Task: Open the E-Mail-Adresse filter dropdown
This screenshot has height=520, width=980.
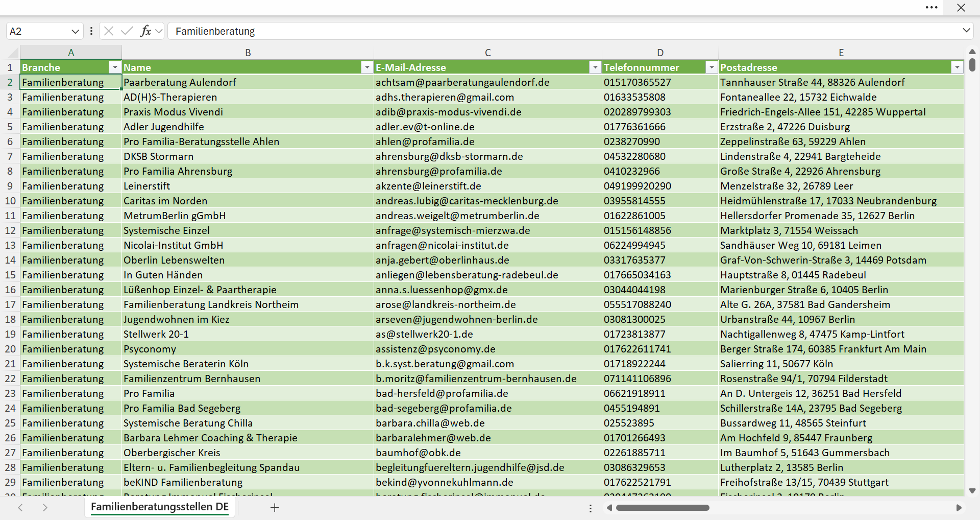Action: (x=595, y=67)
